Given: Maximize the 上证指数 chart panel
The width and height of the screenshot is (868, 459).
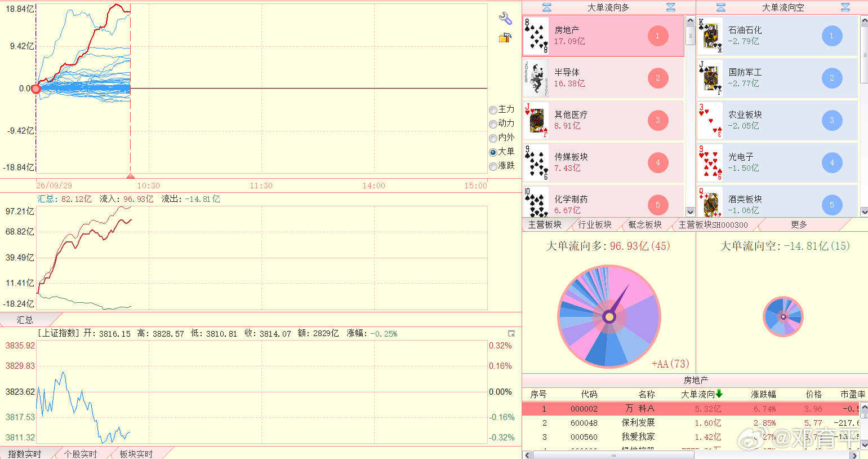Looking at the screenshot, I should [511, 334].
